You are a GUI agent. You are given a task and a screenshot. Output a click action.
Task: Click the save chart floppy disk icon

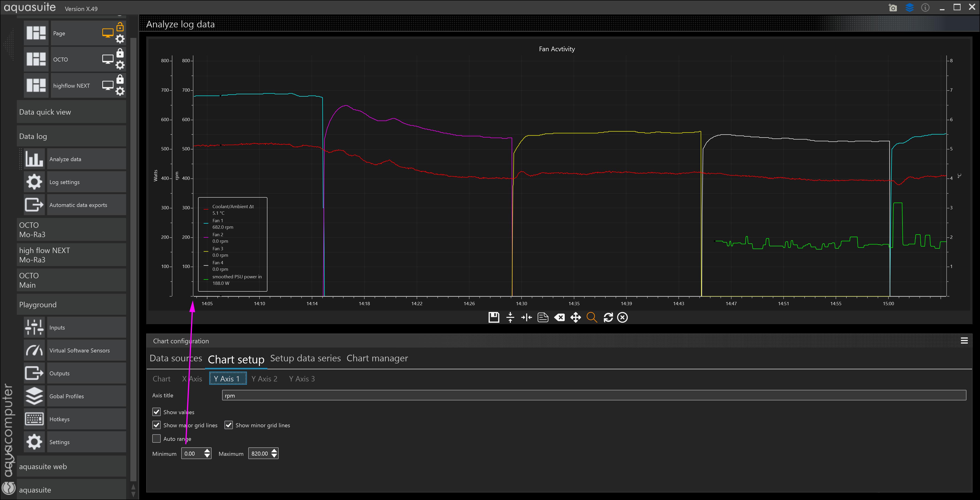point(494,317)
